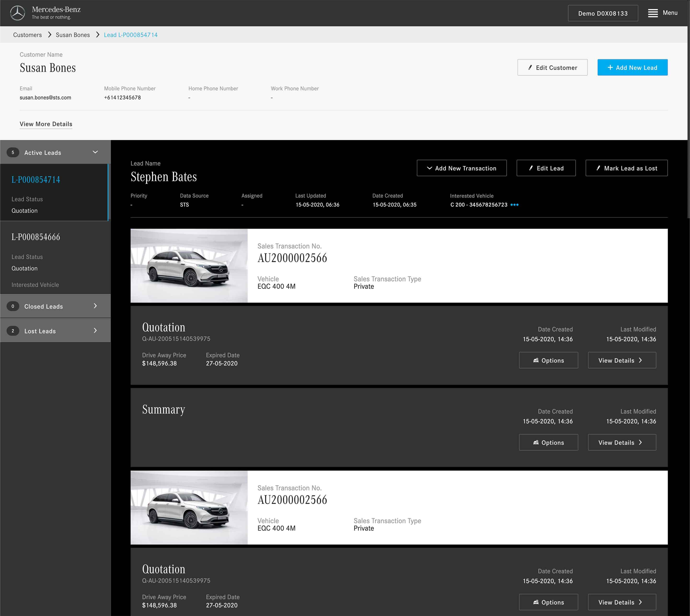Click first quotation ID Q-AU-200515140539975
This screenshot has width=690, height=616.
pyautogui.click(x=176, y=339)
